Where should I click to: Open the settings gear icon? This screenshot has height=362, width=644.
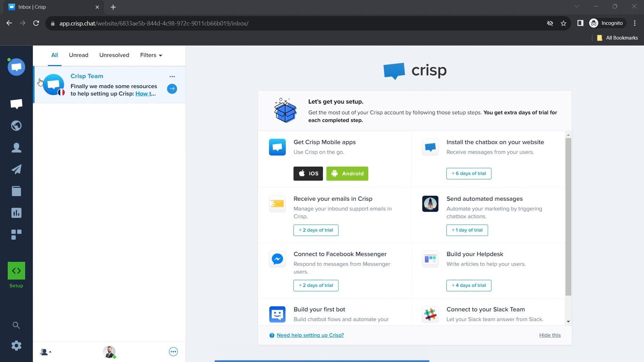click(x=16, y=346)
